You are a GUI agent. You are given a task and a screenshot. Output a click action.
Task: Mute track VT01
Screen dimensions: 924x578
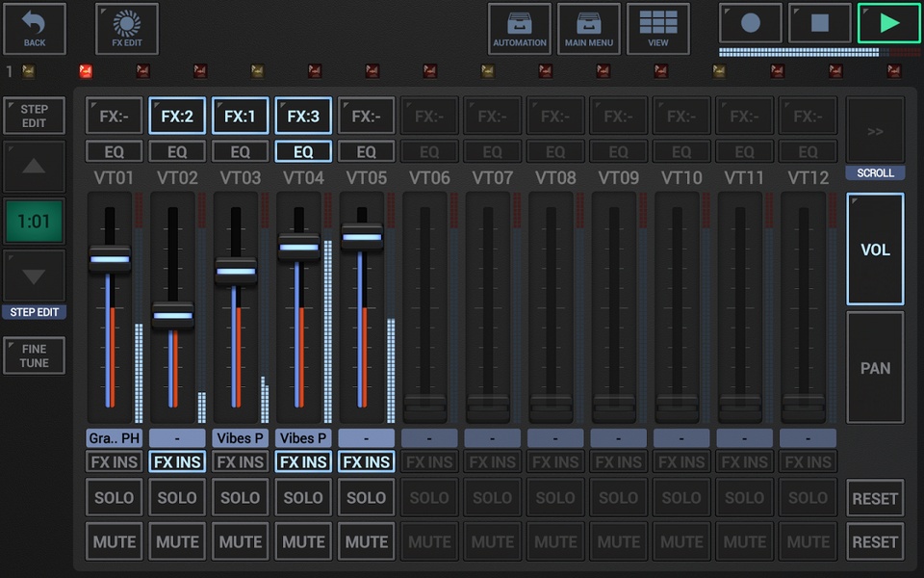pos(115,541)
